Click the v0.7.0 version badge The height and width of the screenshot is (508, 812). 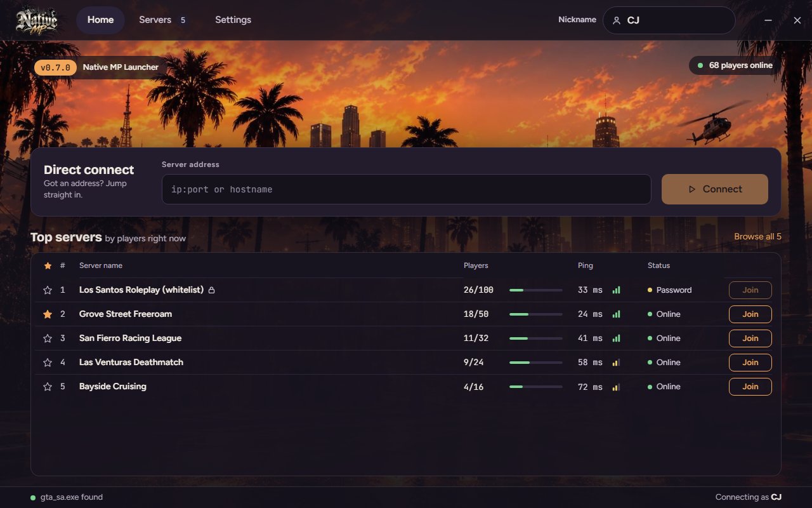(x=55, y=67)
